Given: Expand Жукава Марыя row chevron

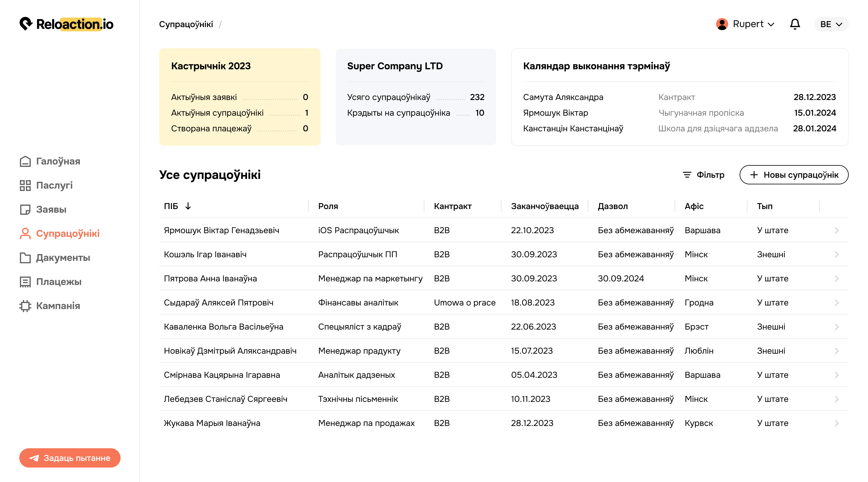Looking at the screenshot, I should 836,423.
